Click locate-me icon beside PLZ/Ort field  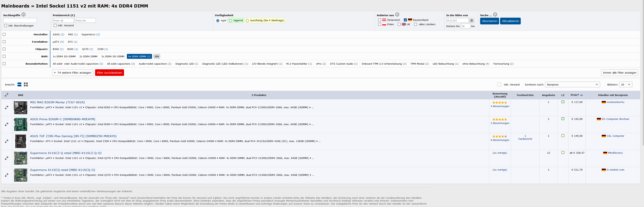pyautogui.click(x=471, y=20)
